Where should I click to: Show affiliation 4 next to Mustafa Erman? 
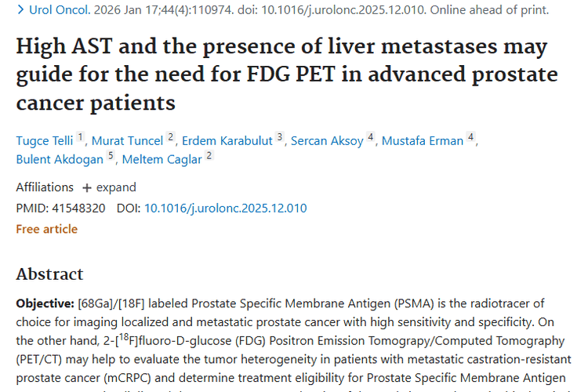point(470,138)
